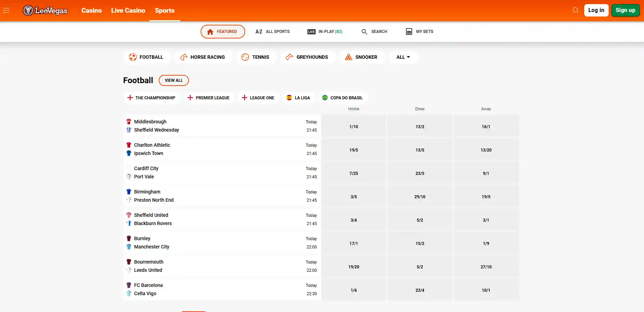Click the Horse Racing icon

[184, 57]
